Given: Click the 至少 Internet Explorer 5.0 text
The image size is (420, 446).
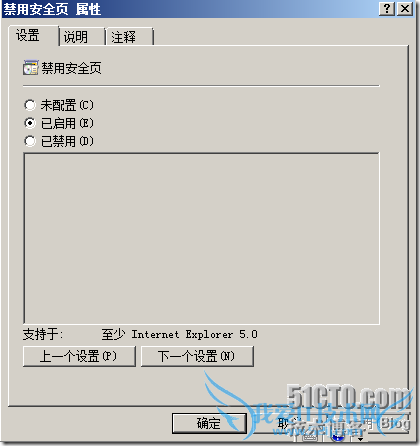Looking at the screenshot, I should [x=180, y=334].
